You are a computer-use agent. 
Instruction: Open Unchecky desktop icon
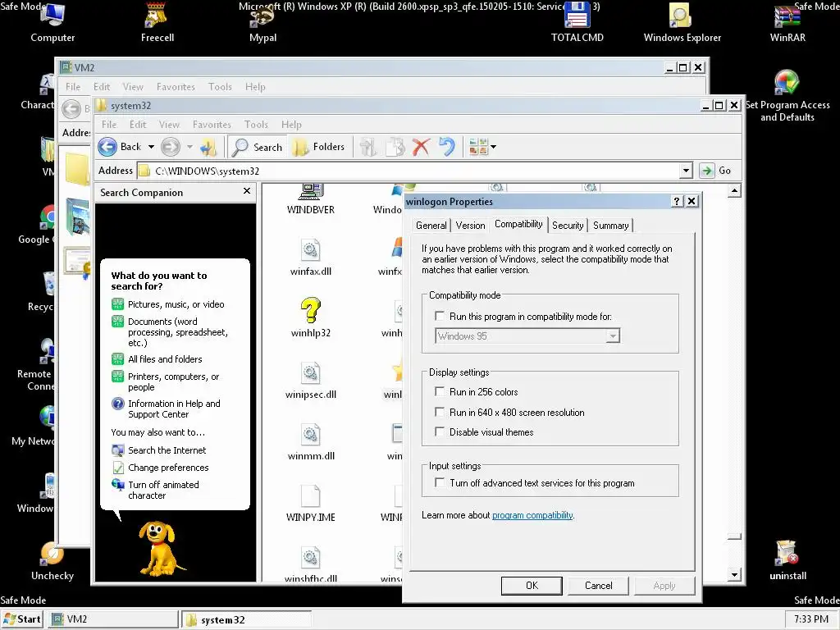[x=52, y=560]
